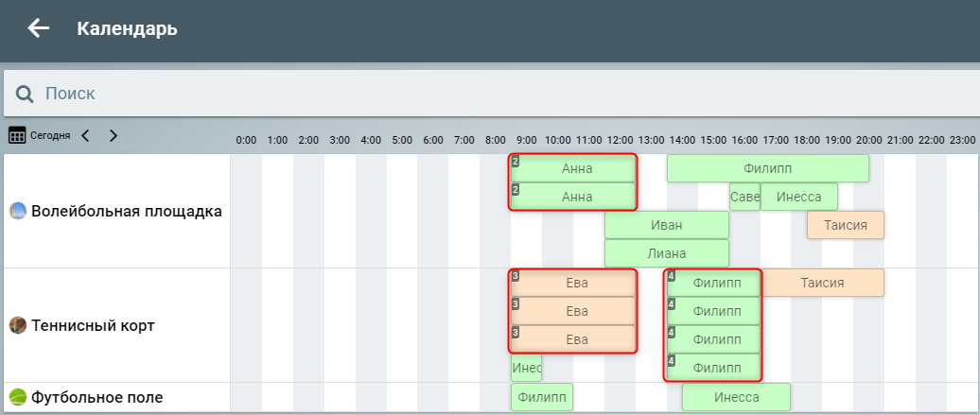Open the calendar date picker icon
This screenshot has width=980, height=415.
pos(17,135)
